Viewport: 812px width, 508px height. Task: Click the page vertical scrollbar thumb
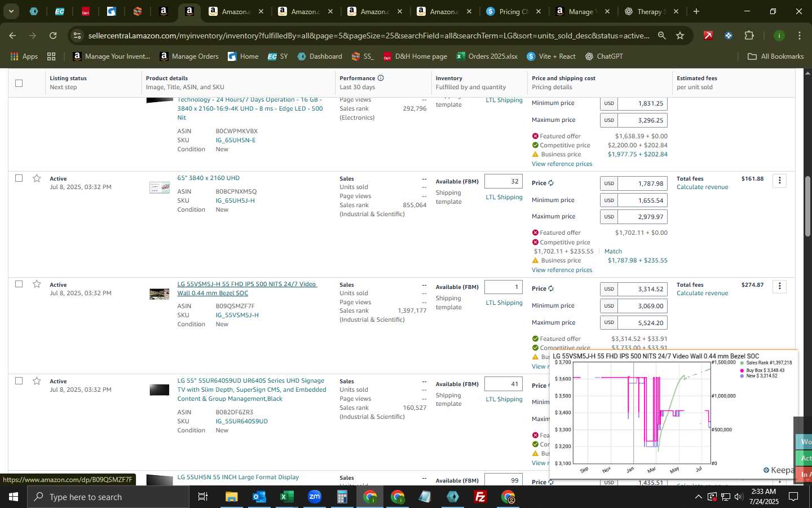tap(807, 206)
